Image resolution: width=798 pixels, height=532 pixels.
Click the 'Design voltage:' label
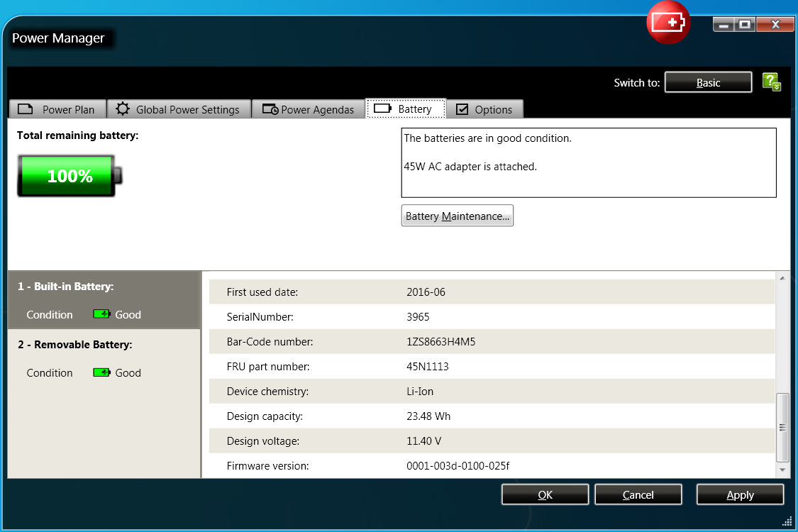click(x=263, y=441)
